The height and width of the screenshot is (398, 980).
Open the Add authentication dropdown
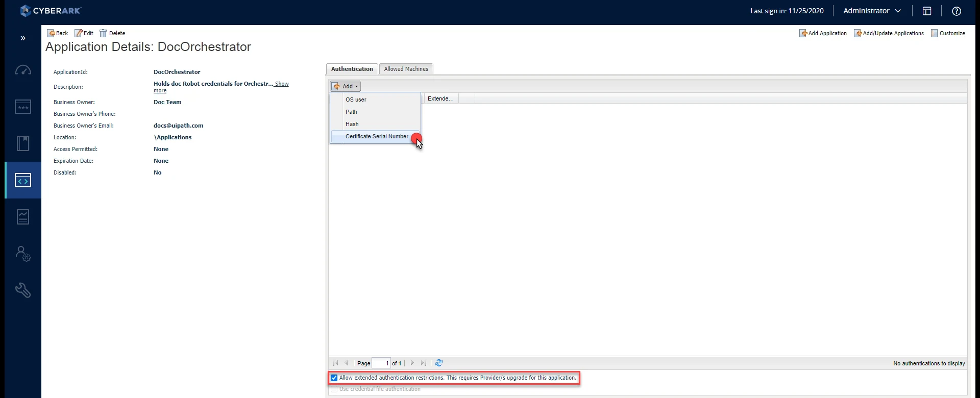point(346,86)
